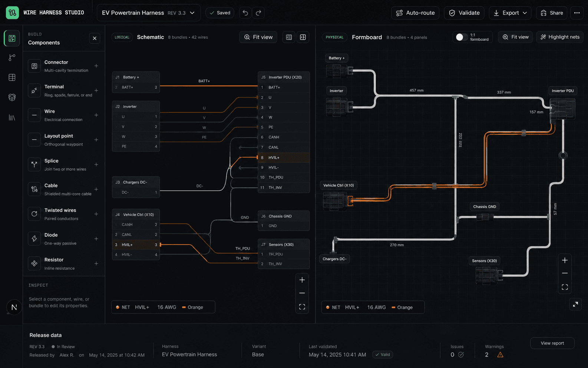Click the Orange color swatch in schematic net bar
The image size is (588, 368).
click(184, 307)
